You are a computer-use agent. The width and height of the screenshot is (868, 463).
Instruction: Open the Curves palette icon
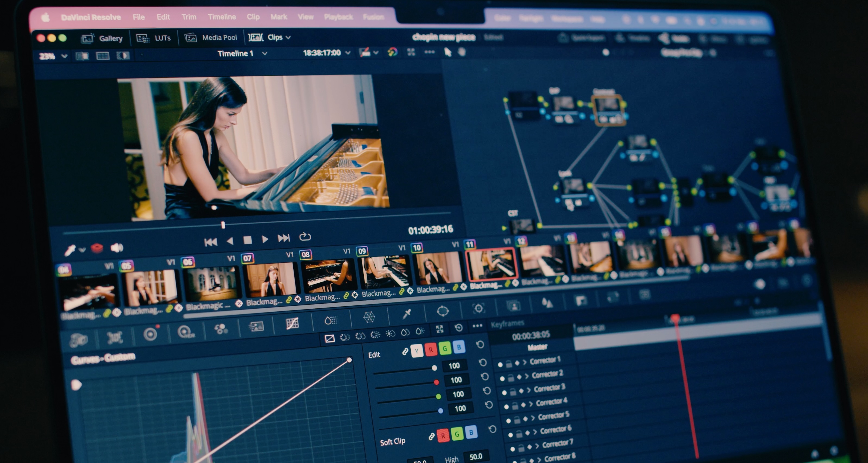(x=292, y=323)
